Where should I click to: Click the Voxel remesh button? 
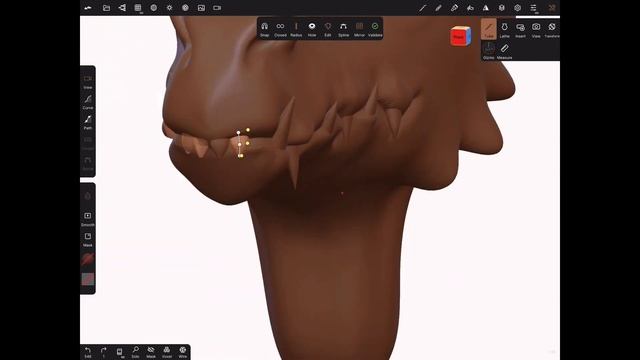pyautogui.click(x=167, y=352)
